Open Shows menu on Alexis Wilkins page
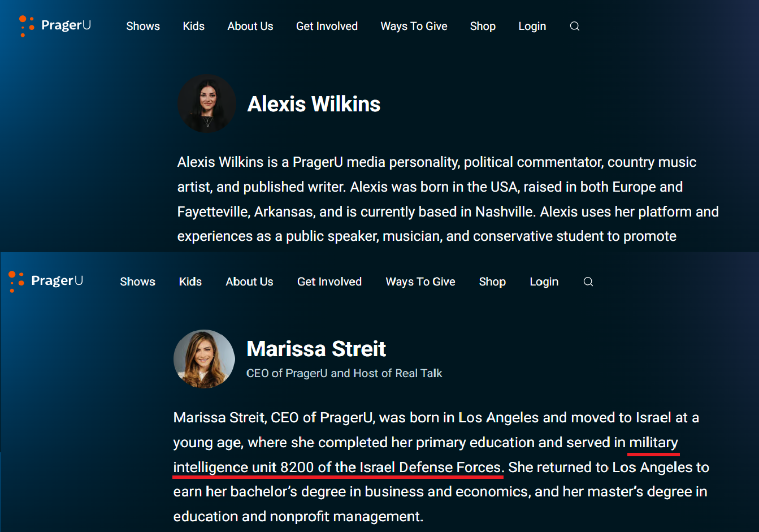Image resolution: width=759 pixels, height=532 pixels. [x=143, y=26]
